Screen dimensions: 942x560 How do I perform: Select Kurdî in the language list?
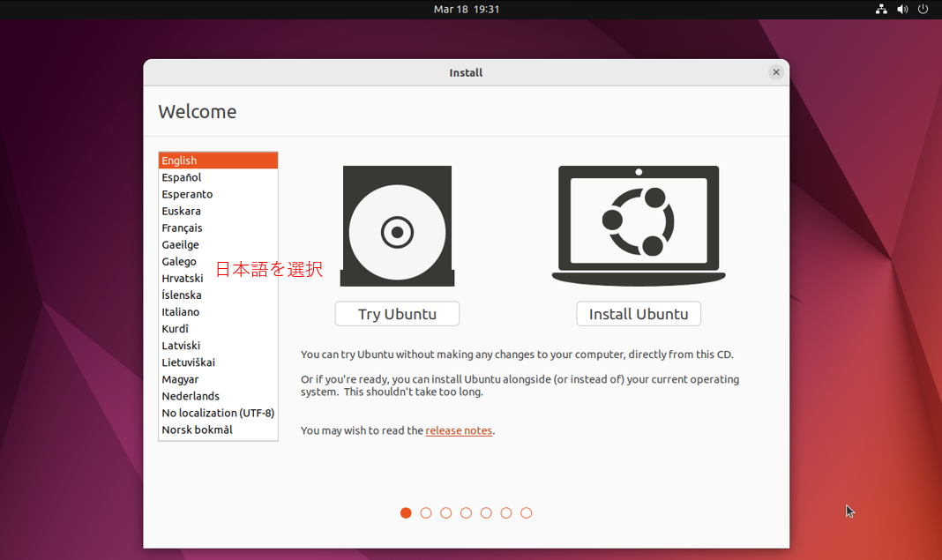pos(218,329)
